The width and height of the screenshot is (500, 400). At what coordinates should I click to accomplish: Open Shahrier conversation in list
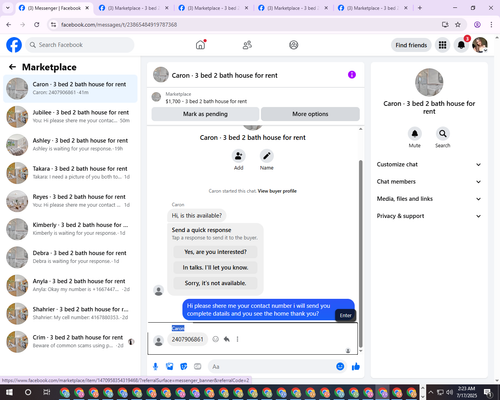tap(70, 313)
